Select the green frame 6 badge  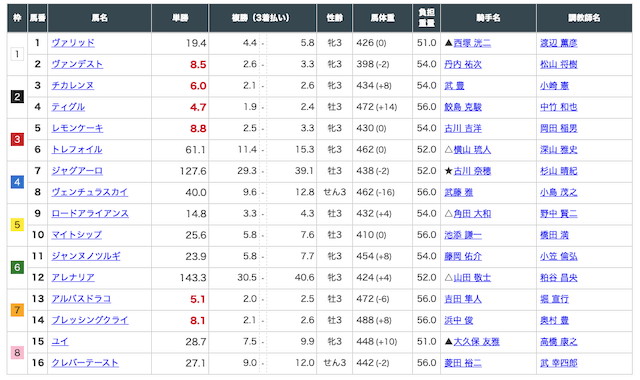coord(17,267)
